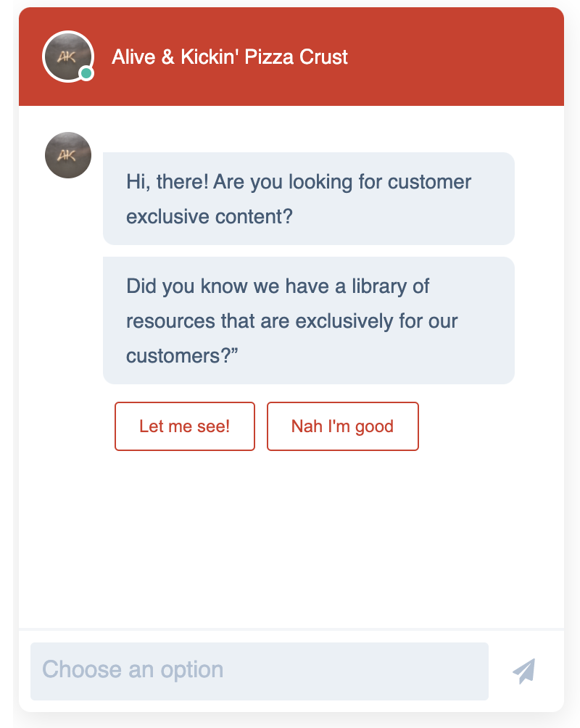Click the option chooser field at the bottom
The width and height of the screenshot is (580, 728).
259,671
